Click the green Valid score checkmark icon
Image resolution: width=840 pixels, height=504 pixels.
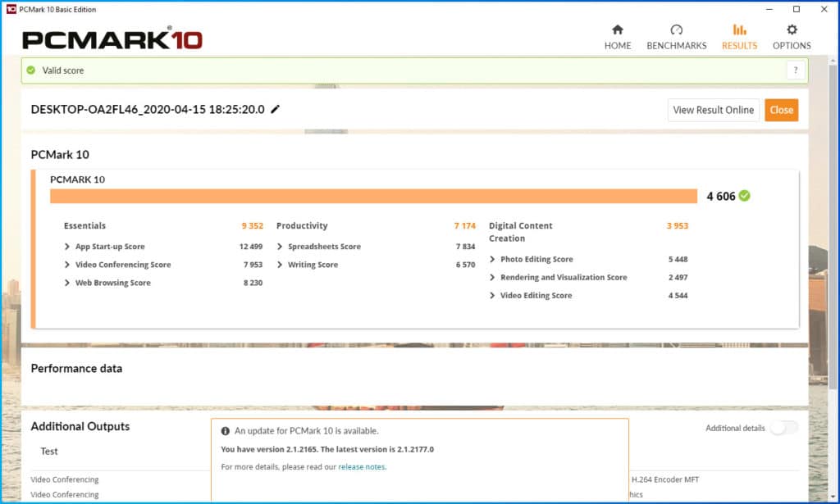pyautogui.click(x=31, y=70)
